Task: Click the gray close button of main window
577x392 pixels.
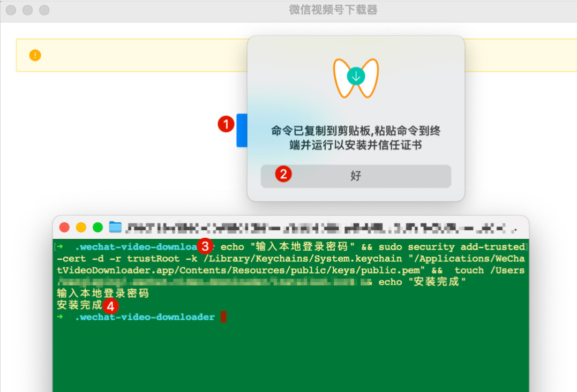Action: [11, 10]
